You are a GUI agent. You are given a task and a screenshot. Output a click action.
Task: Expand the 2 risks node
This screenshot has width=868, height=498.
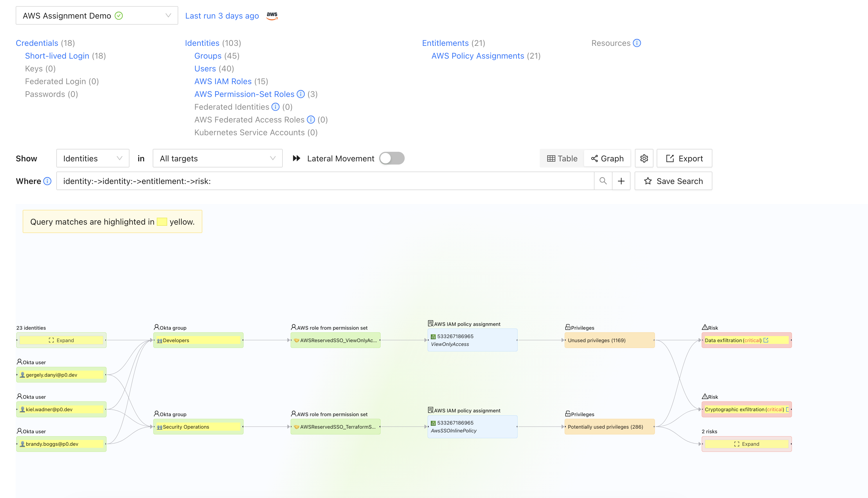(747, 444)
